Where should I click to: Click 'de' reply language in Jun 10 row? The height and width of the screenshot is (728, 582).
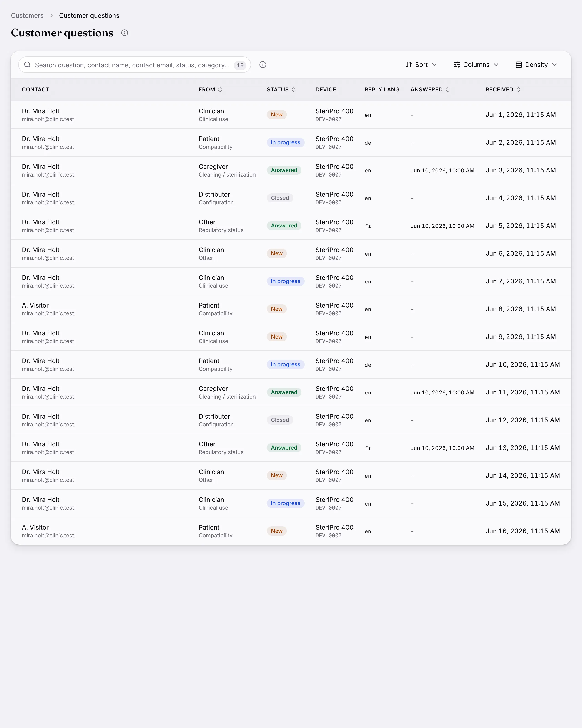(x=368, y=365)
